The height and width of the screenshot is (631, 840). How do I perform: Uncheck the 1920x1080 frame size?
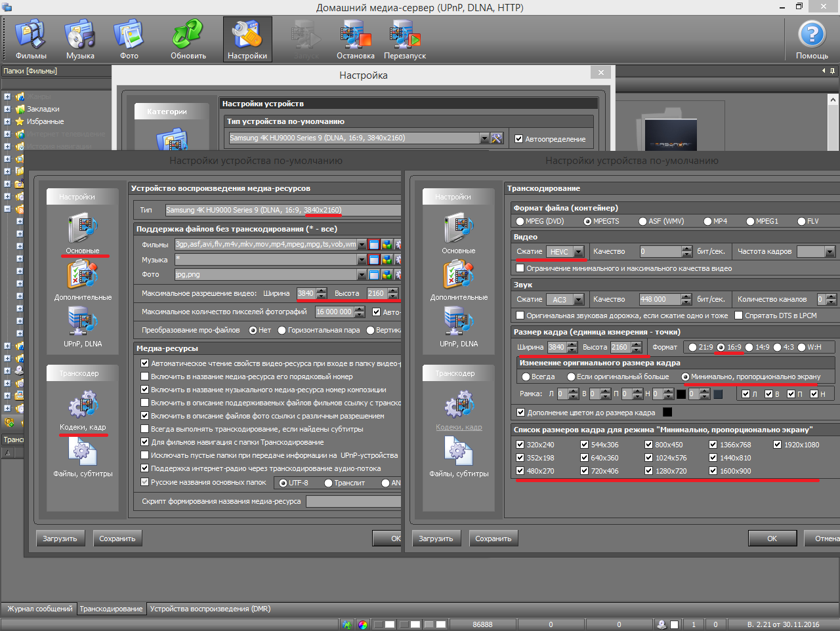778,445
